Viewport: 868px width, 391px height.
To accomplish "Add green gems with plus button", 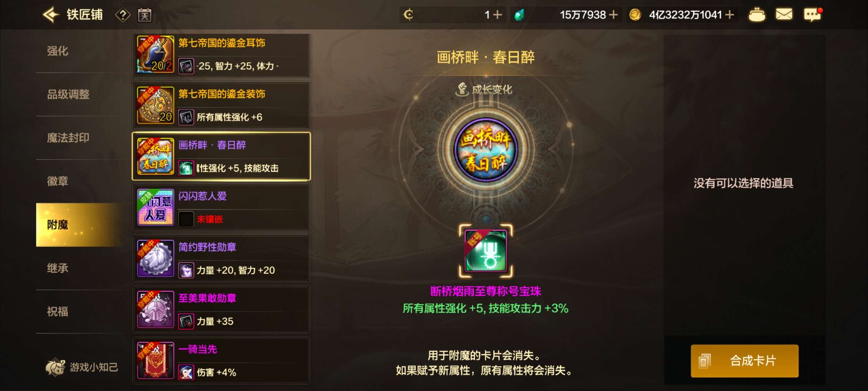I will [x=613, y=15].
